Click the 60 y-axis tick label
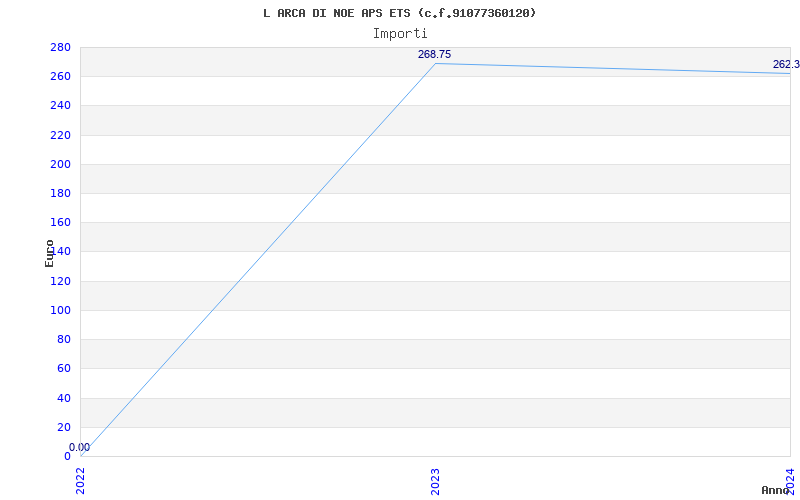This screenshot has width=800, height=500. (x=64, y=368)
